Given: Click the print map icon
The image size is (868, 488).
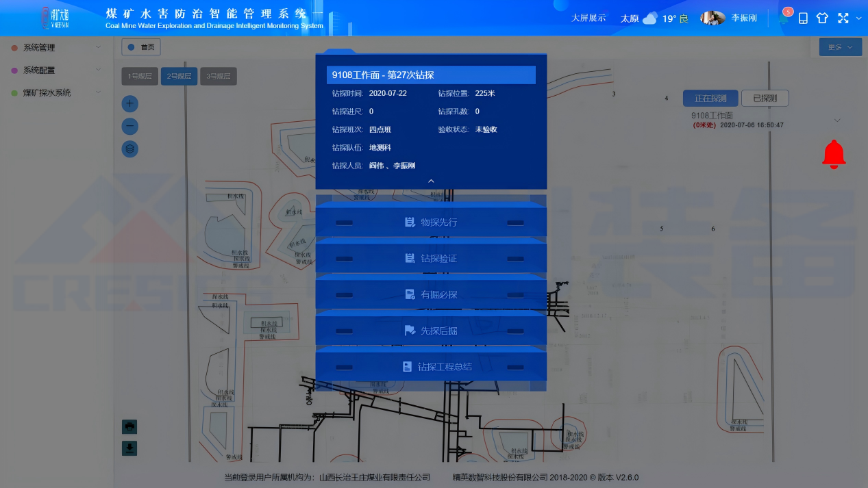Looking at the screenshot, I should tap(129, 427).
